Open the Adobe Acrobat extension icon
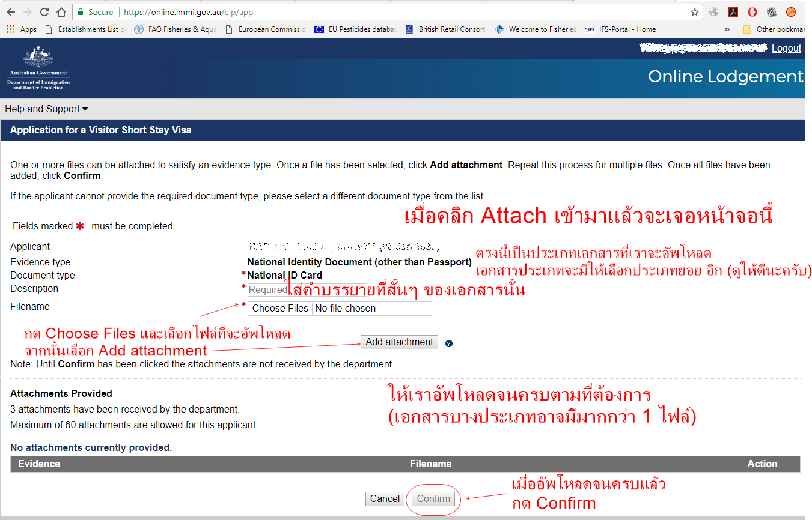812x520 pixels. pyautogui.click(x=733, y=12)
